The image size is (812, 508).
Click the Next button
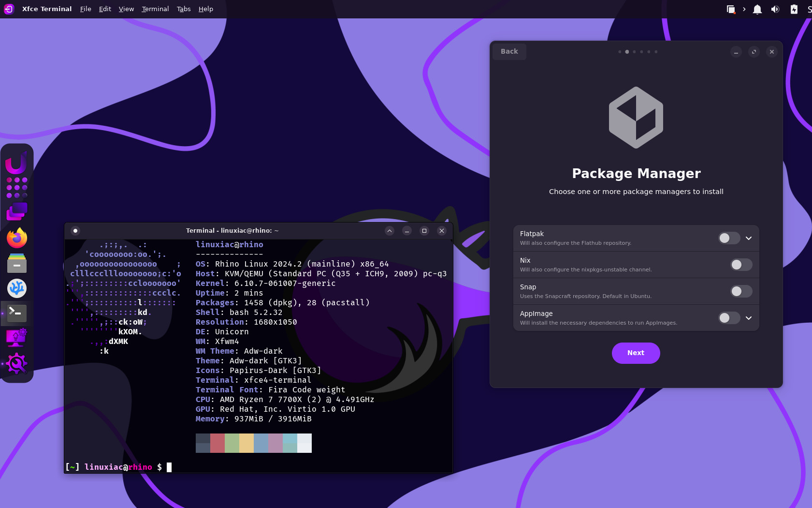coord(636,353)
